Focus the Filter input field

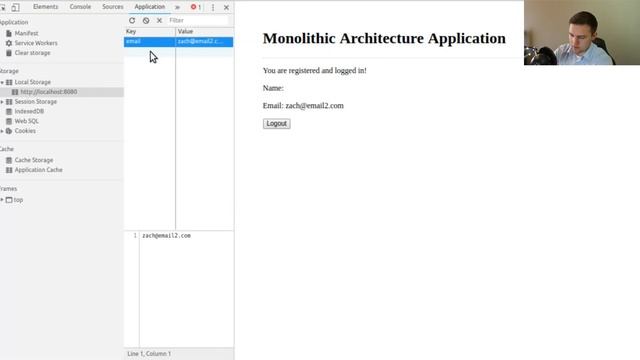198,20
